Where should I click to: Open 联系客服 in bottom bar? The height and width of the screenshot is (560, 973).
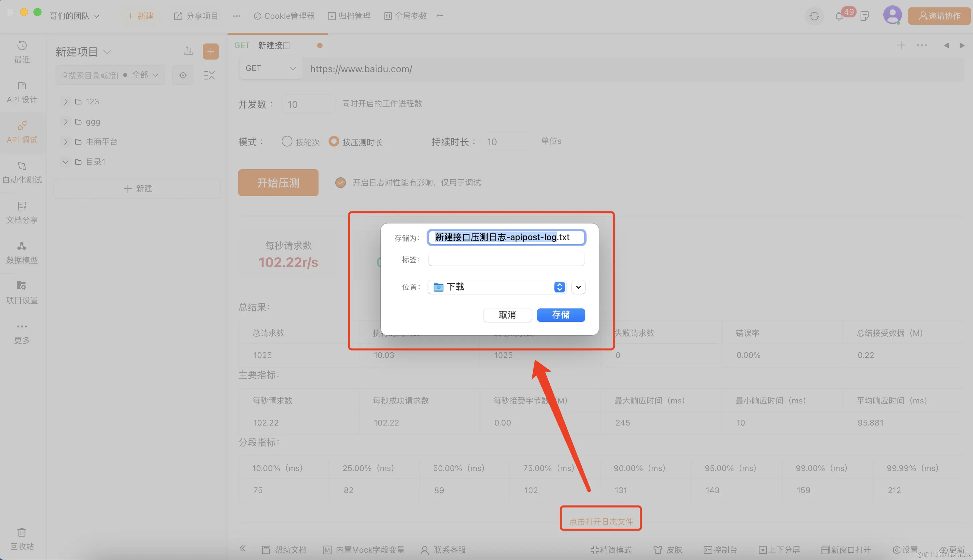443,550
